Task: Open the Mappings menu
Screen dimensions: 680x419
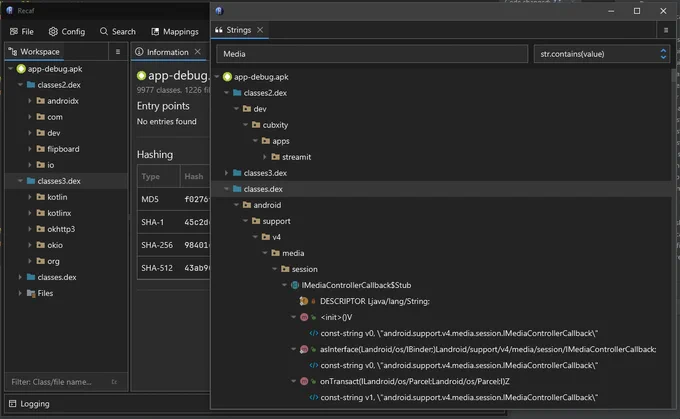Action: 175,32
